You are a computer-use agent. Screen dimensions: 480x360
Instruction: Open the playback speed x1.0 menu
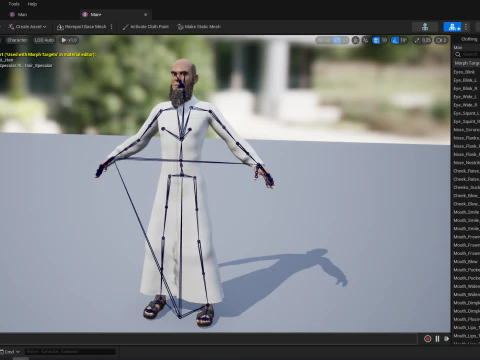tap(69, 40)
